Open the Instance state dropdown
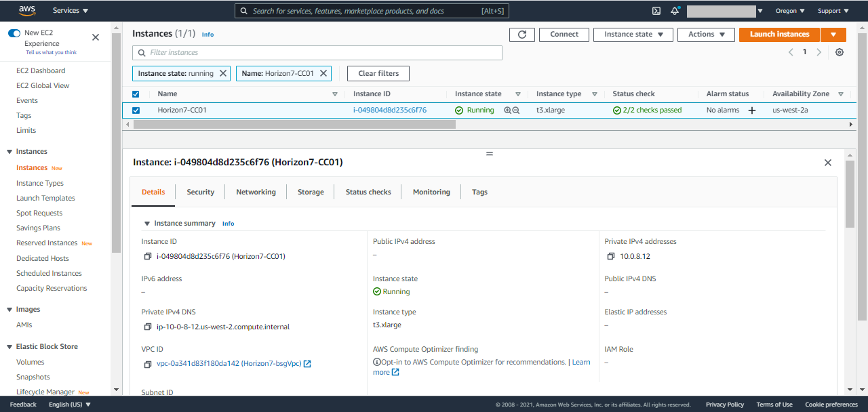 click(633, 35)
